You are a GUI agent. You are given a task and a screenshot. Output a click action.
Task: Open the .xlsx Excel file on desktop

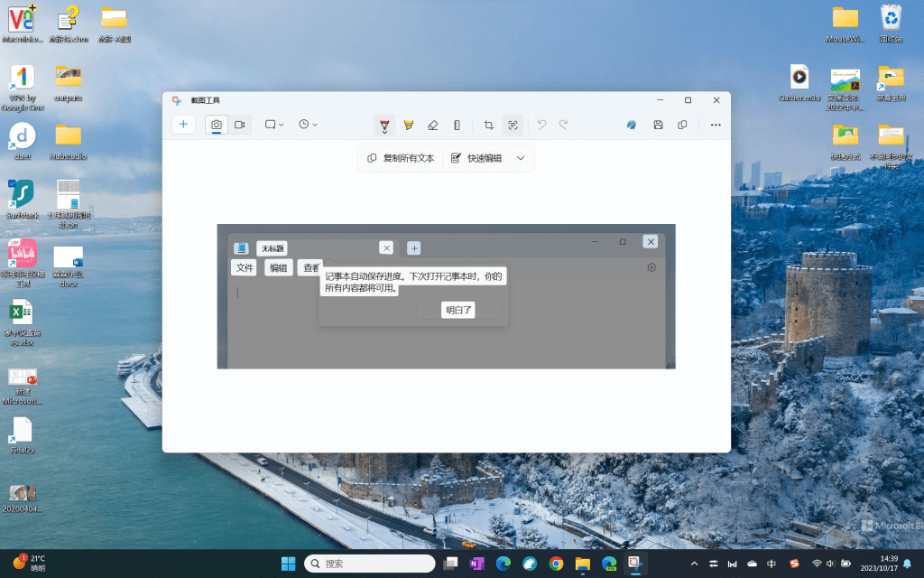22,322
